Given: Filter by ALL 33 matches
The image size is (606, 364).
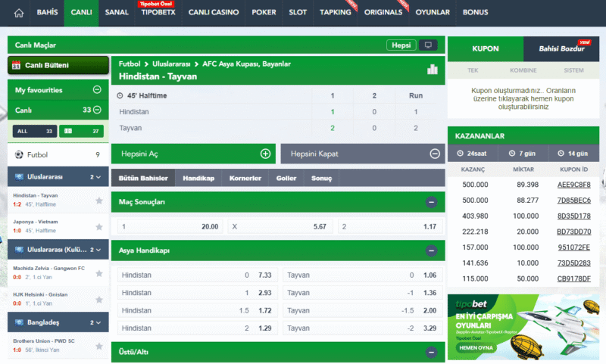Looking at the screenshot, I should 35,131.
